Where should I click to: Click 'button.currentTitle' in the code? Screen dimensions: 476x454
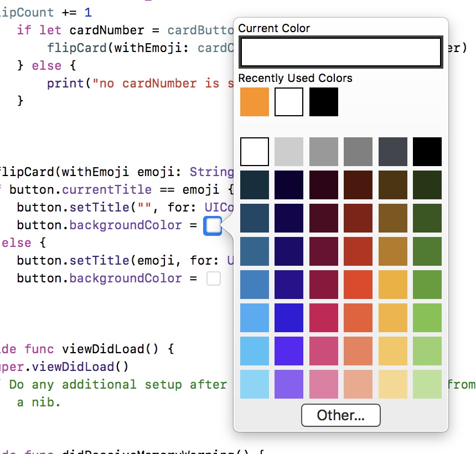pos(80,190)
